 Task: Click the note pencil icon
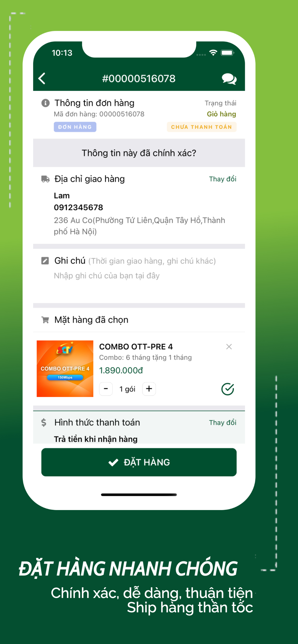(45, 260)
